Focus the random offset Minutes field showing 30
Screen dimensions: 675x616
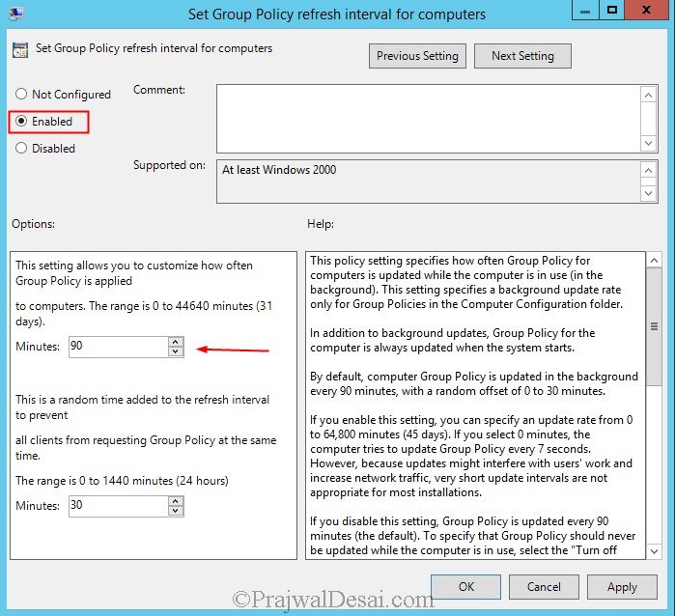click(x=119, y=506)
